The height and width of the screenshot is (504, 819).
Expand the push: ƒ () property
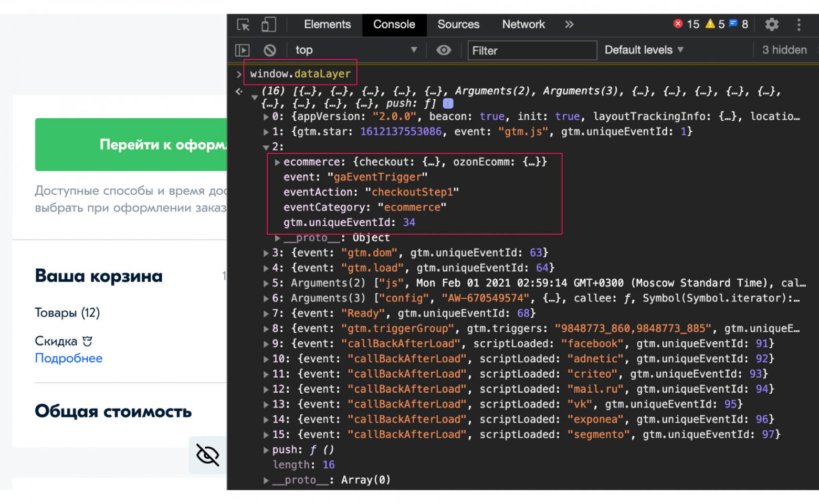click(x=266, y=450)
